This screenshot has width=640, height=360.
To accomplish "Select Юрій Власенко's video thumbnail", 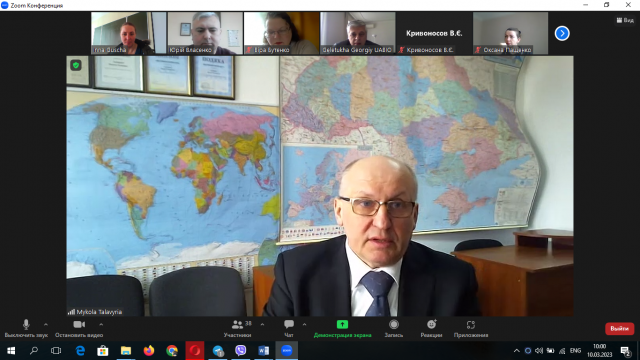I will (x=205, y=33).
